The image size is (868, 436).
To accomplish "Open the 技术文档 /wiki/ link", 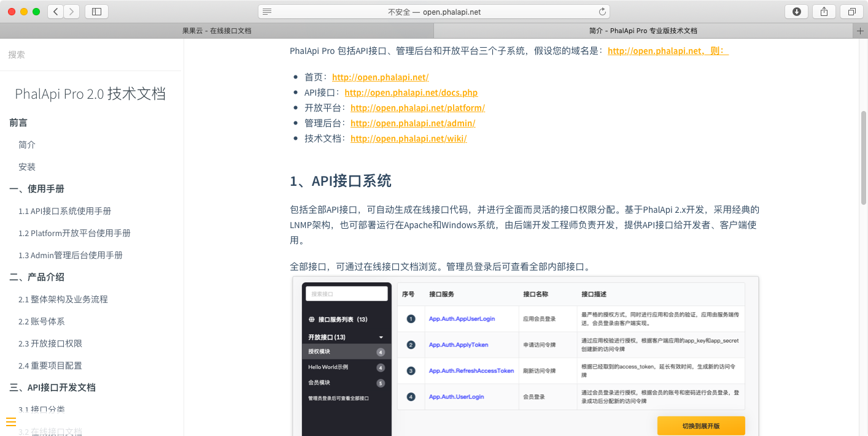I will point(408,139).
